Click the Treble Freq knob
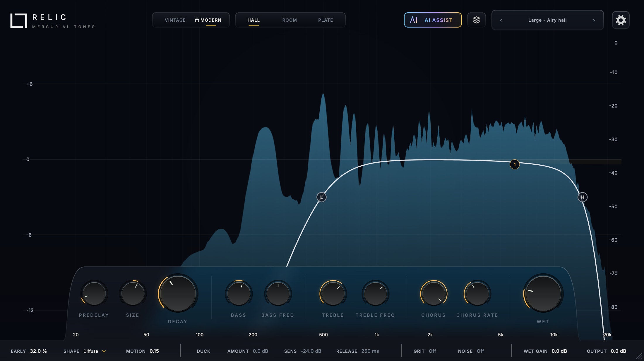The width and height of the screenshot is (644, 361). [x=375, y=293]
